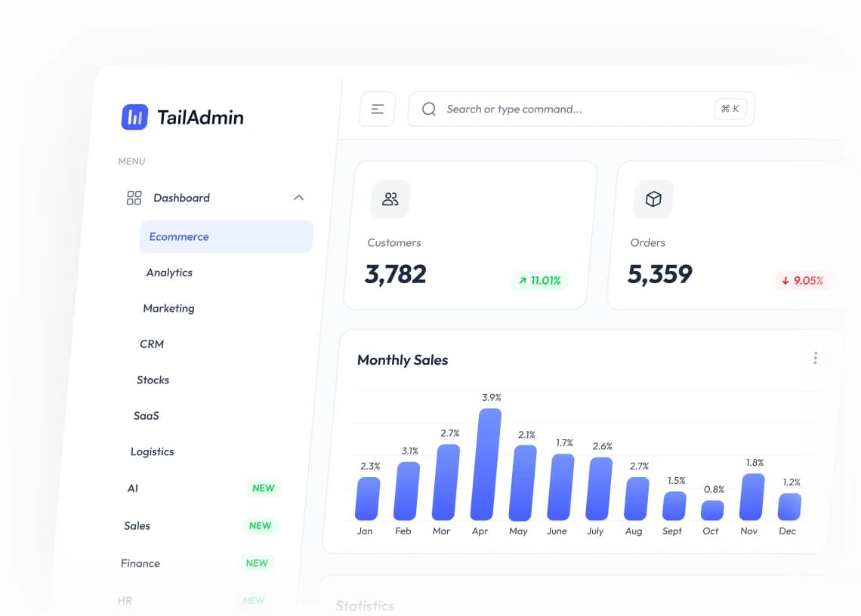Viewport: 861px width, 616px height.
Task: Open the SaaS menu item
Action: [146, 416]
